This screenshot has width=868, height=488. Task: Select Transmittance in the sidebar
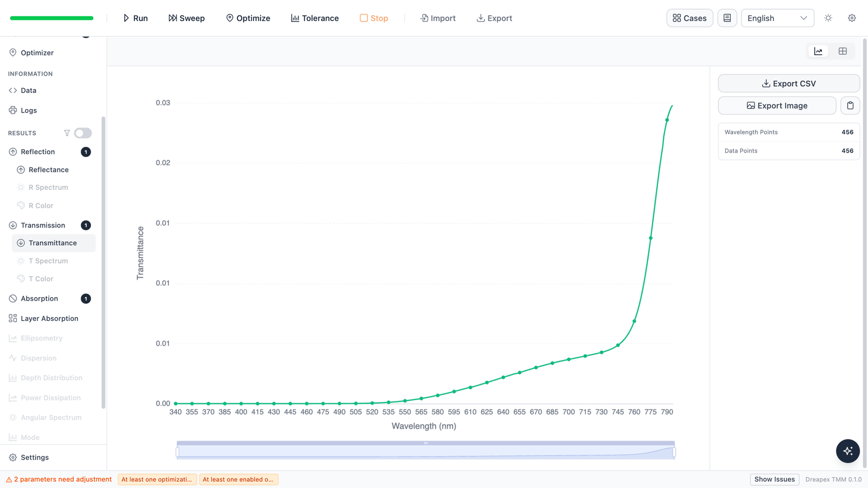click(53, 243)
